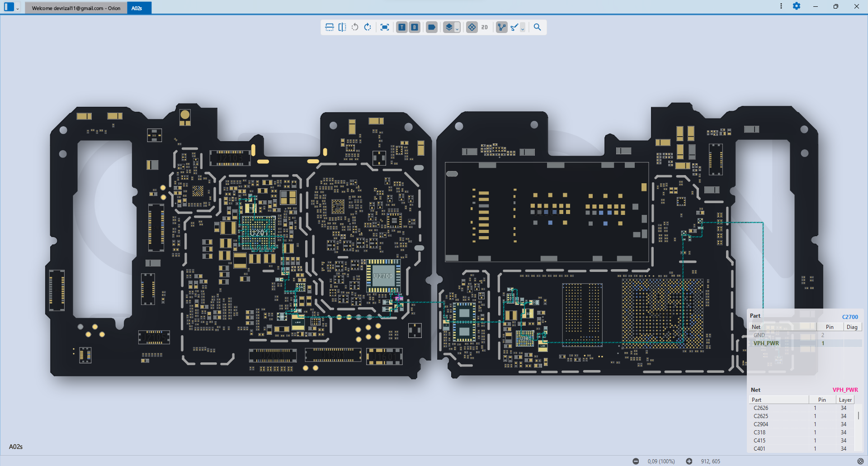Select the GND net row

tap(759, 335)
